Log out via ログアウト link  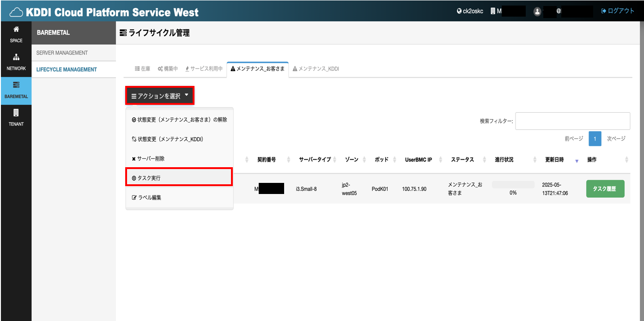point(618,11)
